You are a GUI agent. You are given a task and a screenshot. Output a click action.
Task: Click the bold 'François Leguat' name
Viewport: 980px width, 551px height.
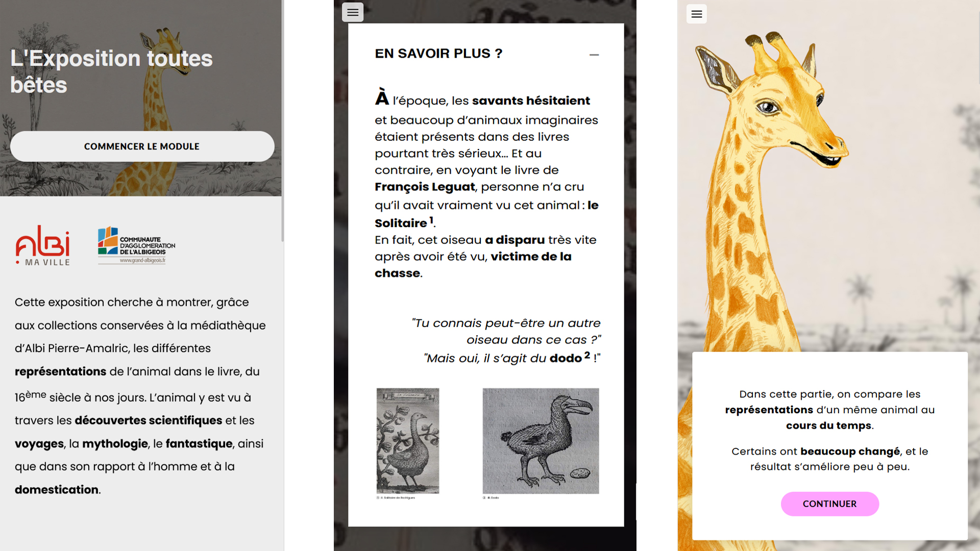click(425, 187)
